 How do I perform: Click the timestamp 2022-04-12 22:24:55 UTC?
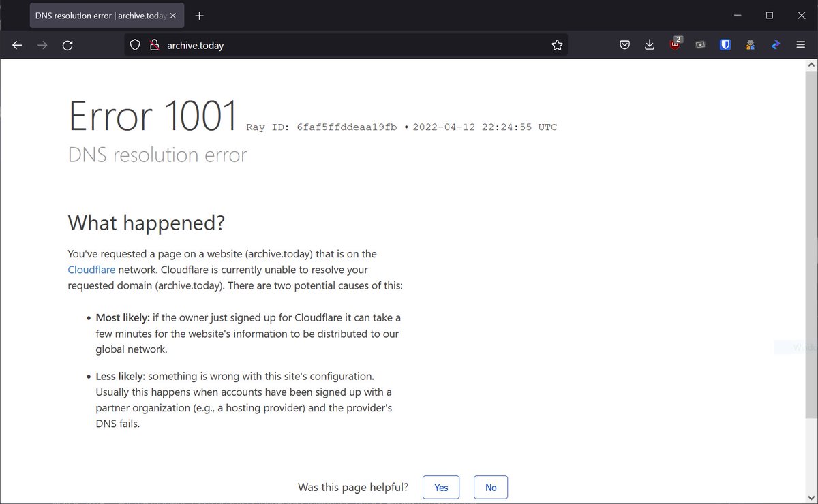[485, 127]
